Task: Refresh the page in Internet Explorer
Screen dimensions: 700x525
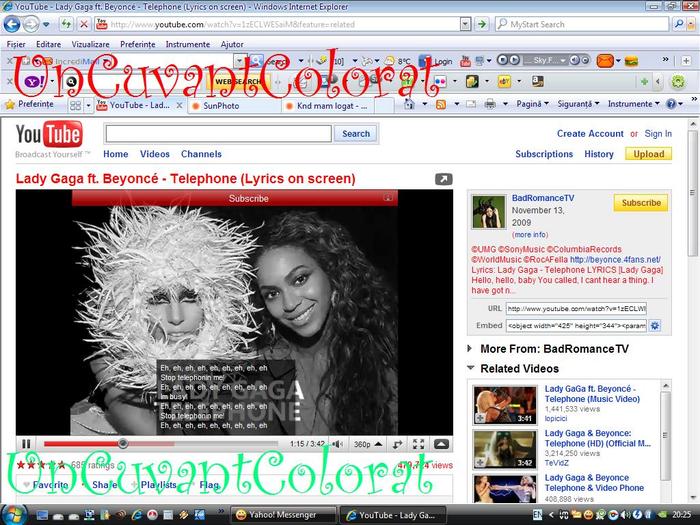Action: tap(66, 24)
